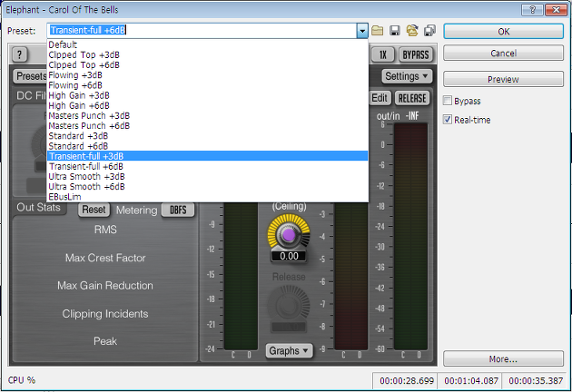Click the out/in level meter
572x392 pixels.
coord(410,236)
